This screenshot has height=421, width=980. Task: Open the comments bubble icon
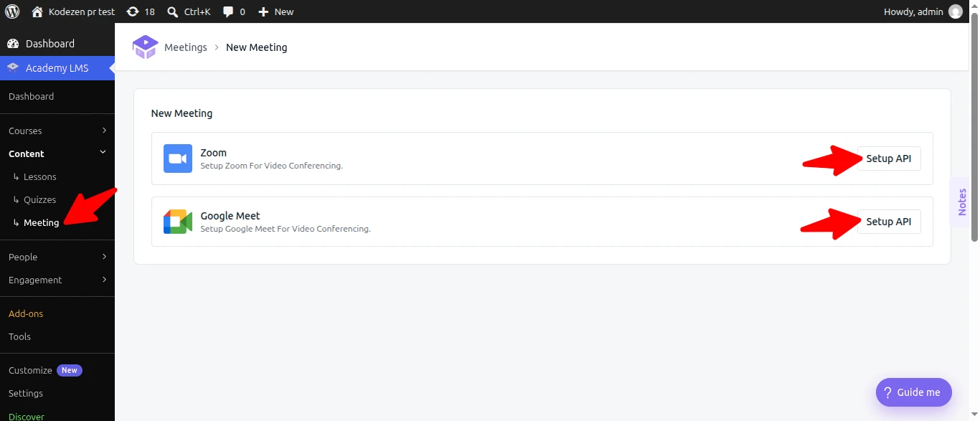click(x=228, y=11)
